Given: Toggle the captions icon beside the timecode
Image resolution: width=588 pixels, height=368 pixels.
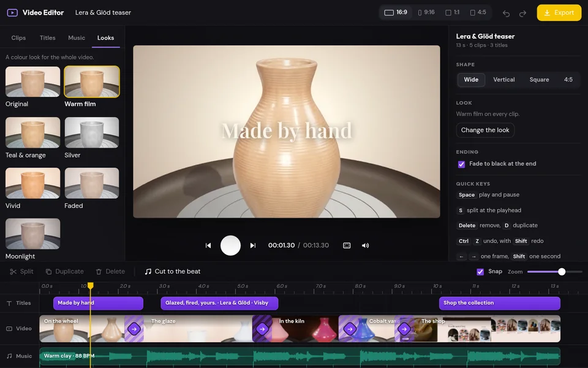Looking at the screenshot, I should 347,245.
